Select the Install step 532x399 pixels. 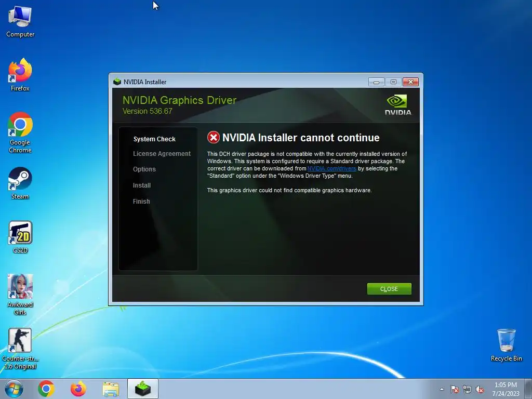[x=142, y=185]
